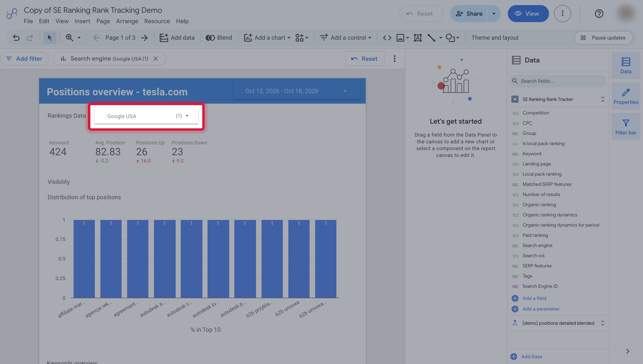The image size is (643, 364).
Task: Select the selection mode pointer tool
Action: (50, 38)
